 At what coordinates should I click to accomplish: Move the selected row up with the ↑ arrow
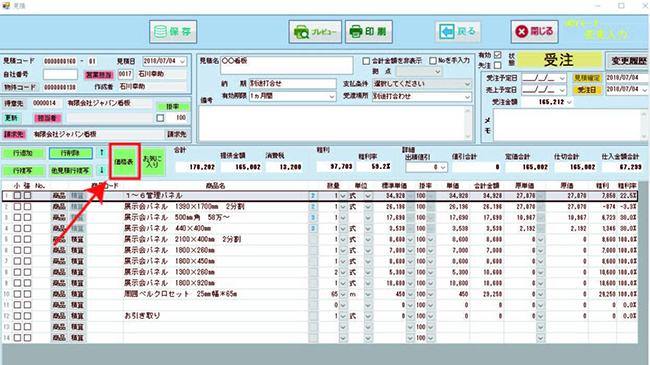pyautogui.click(x=102, y=153)
